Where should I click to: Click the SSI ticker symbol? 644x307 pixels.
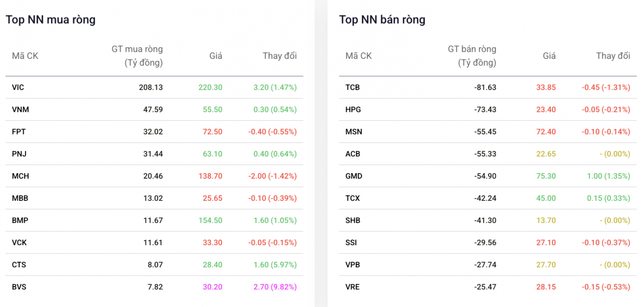point(351,243)
